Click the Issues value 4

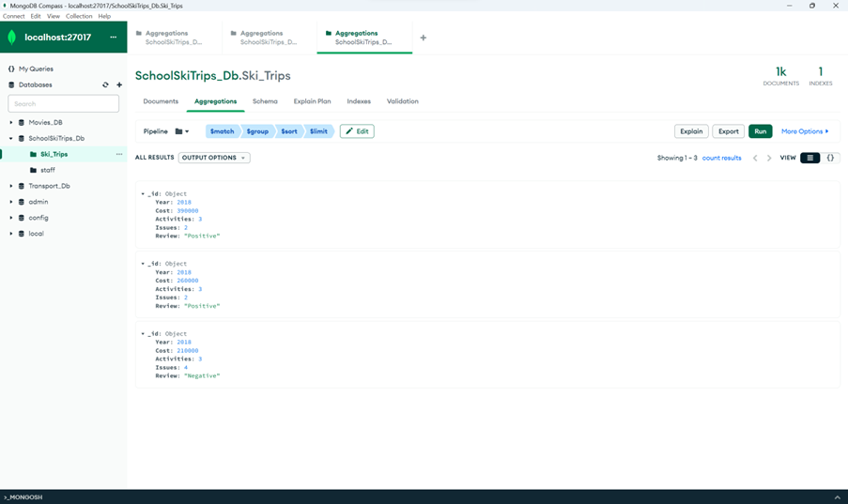coord(186,368)
